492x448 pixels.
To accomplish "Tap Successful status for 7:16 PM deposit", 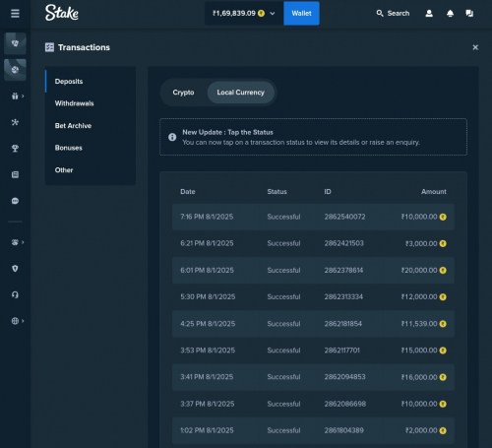I will pyautogui.click(x=283, y=217).
